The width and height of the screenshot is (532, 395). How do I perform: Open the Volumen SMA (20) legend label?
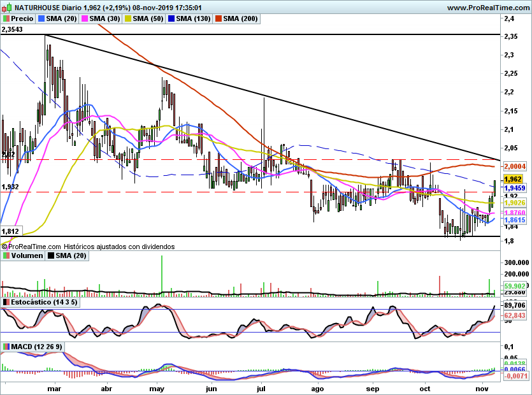[71, 255]
